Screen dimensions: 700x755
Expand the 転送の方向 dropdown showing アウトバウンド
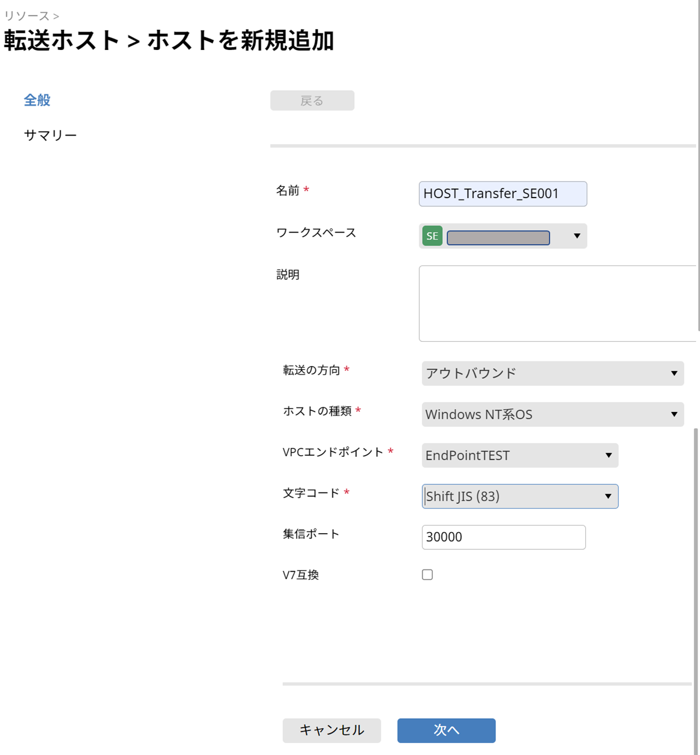[x=552, y=373]
